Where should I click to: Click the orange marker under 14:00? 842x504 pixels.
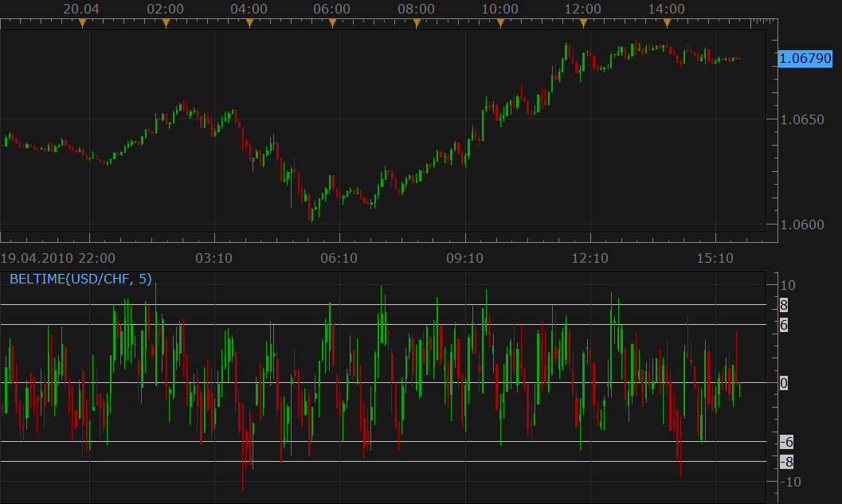coord(667,23)
